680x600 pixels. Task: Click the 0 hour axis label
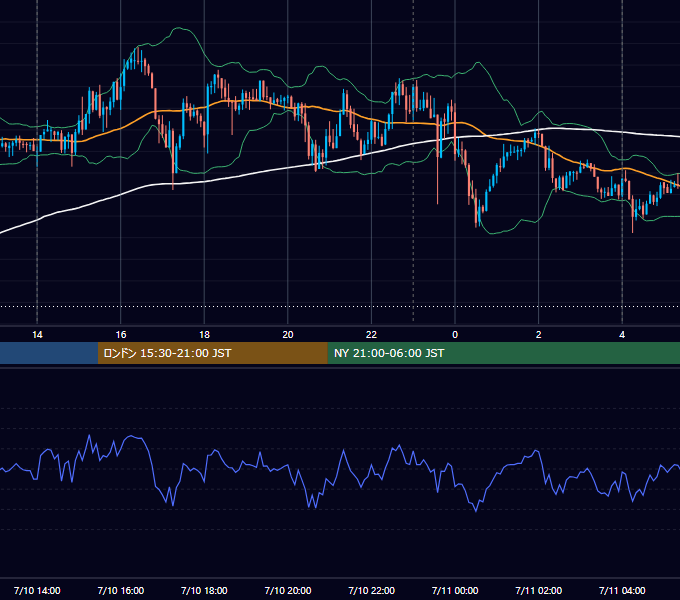455,335
